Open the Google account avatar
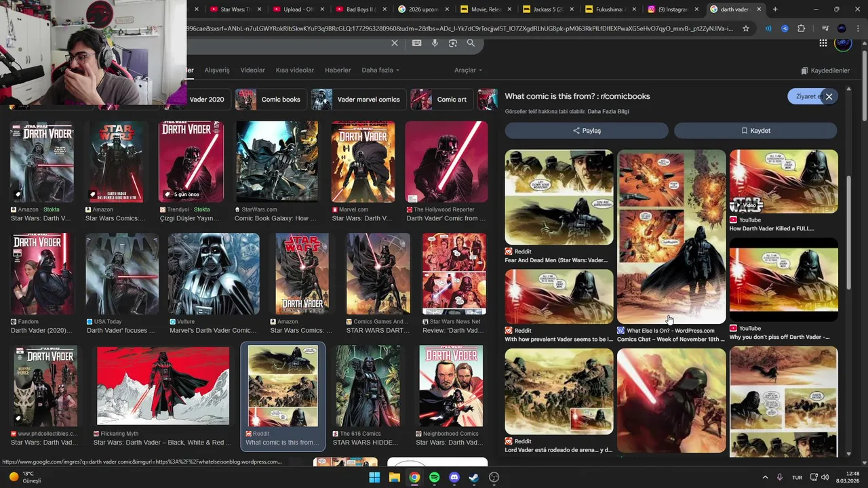This screenshot has width=868, height=488. pyautogui.click(x=842, y=43)
